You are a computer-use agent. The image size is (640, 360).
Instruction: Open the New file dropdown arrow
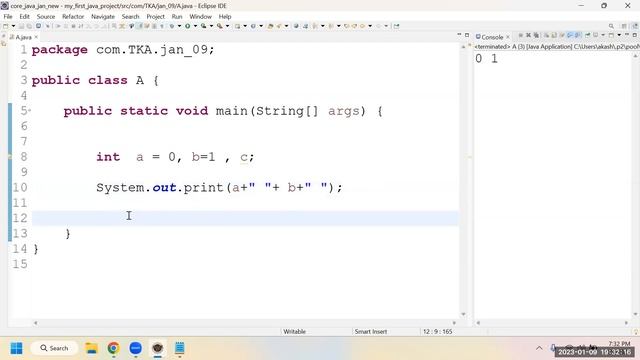tap(13, 26)
